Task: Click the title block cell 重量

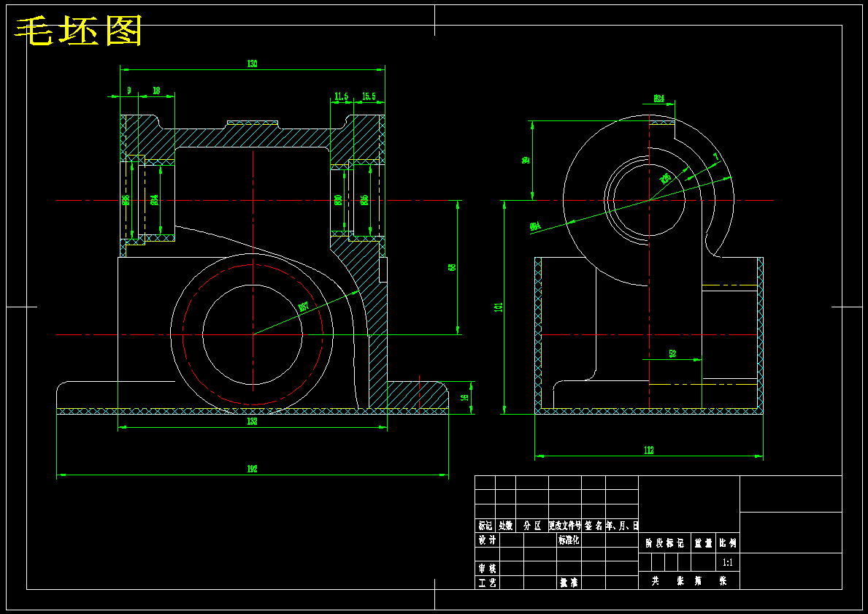Action: point(703,544)
